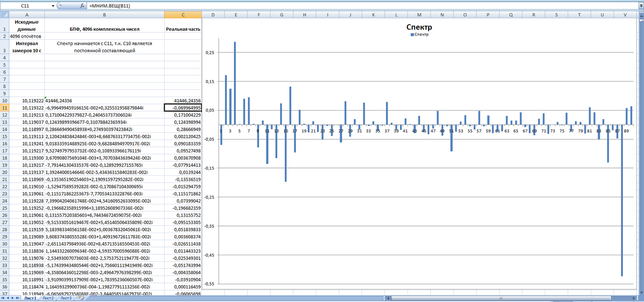Switch to the Лист2 sheet tab
This screenshot has width=644, height=302.
48,298
